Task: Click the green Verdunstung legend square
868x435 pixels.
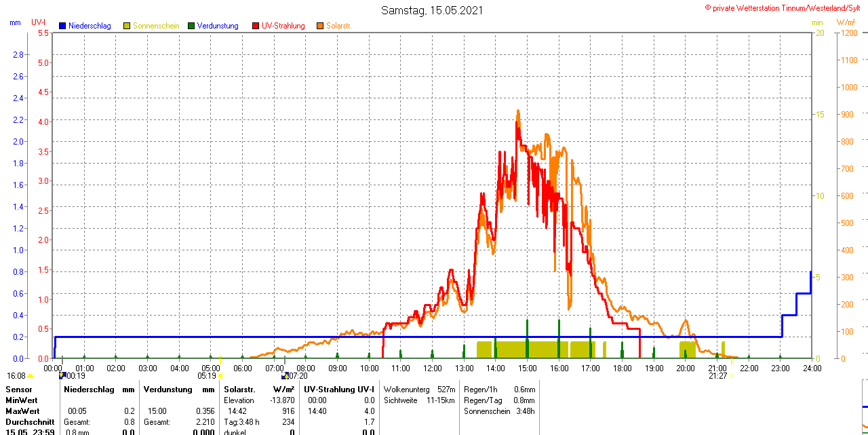Action: 191,26
